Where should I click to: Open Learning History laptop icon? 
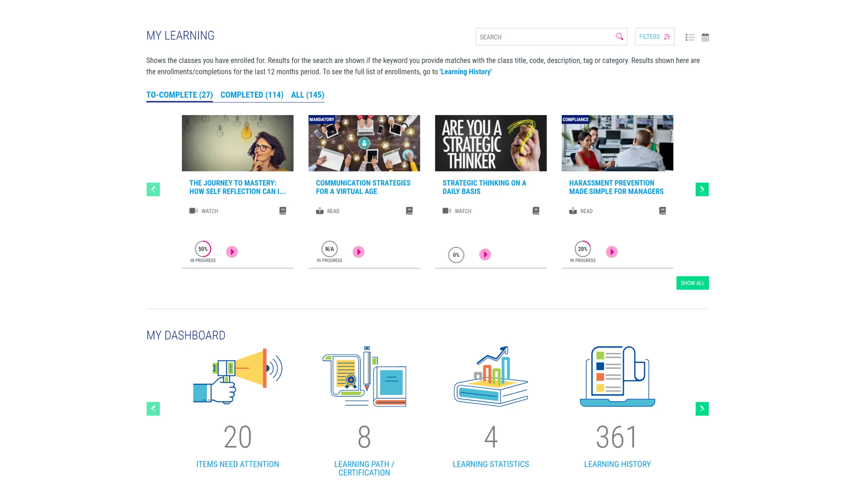point(617,376)
